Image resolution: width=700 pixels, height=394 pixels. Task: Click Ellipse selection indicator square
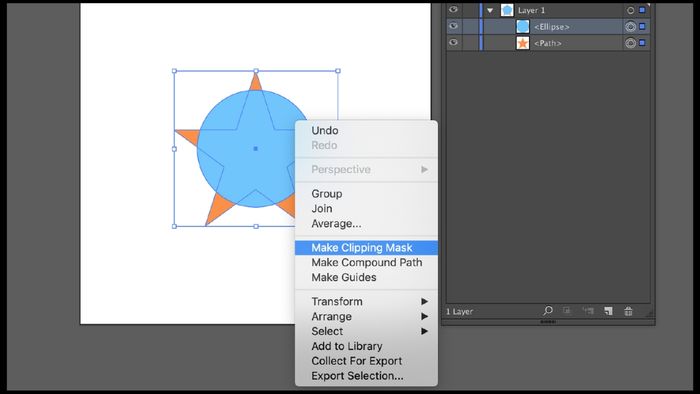point(642,26)
